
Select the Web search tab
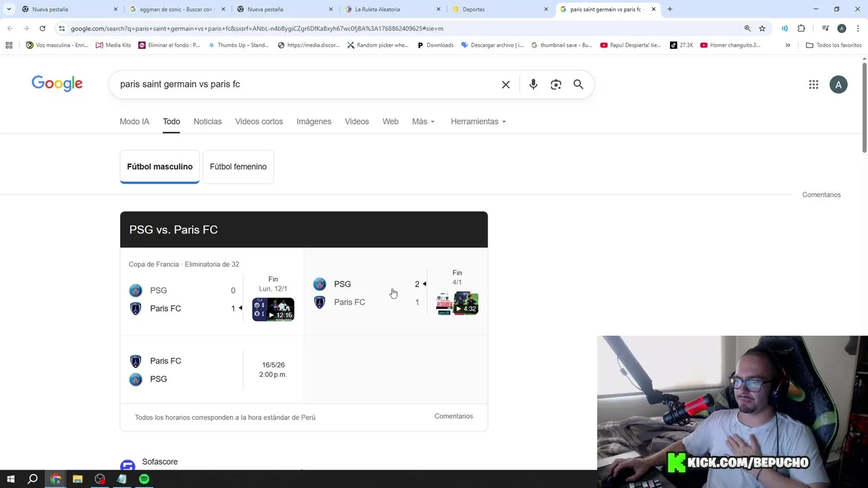pyautogui.click(x=391, y=121)
